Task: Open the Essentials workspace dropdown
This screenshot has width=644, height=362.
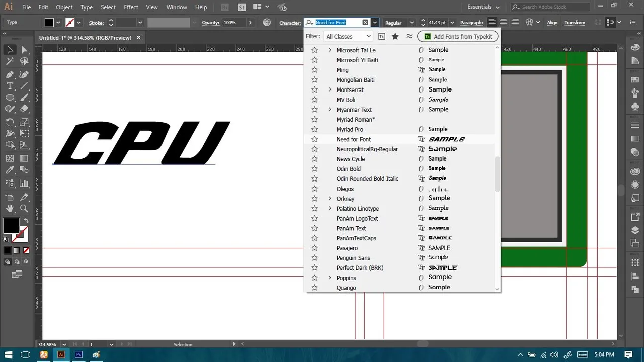Action: (484, 7)
